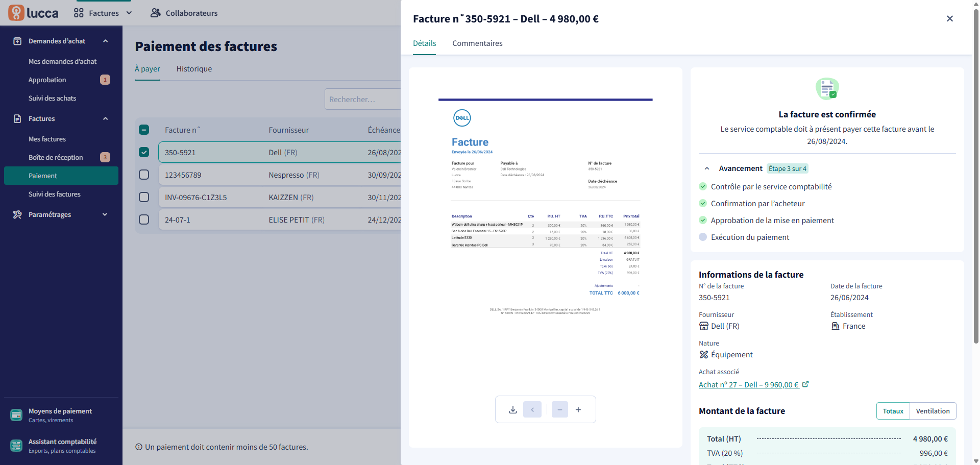Viewport: 980px width, 465px height.
Task: Collapse the Avancement steps
Action: click(x=707, y=168)
